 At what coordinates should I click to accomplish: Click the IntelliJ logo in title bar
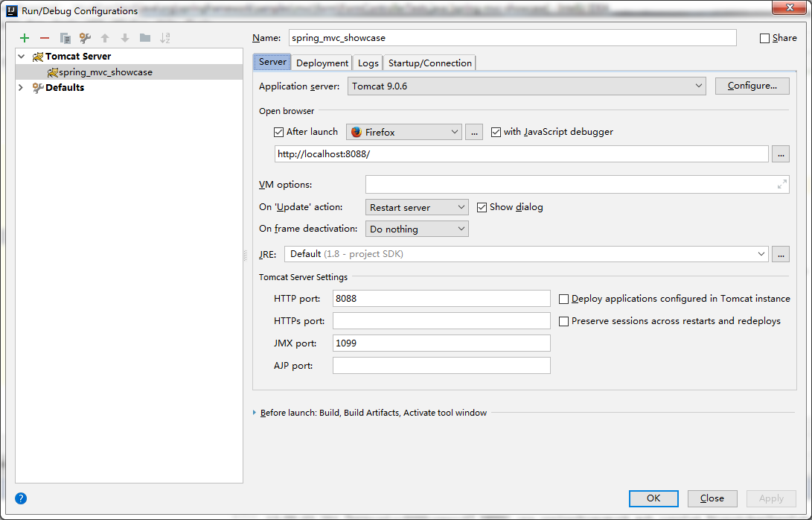click(11, 10)
